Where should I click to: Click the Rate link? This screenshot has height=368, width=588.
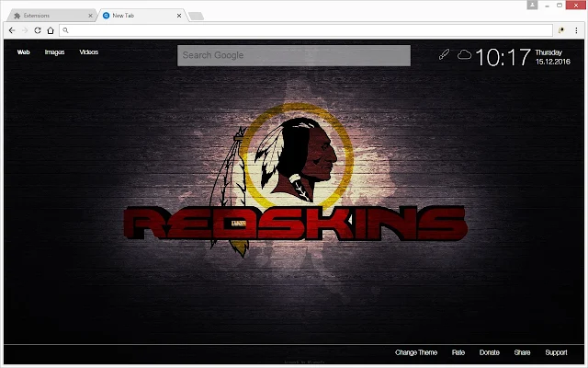pos(458,352)
